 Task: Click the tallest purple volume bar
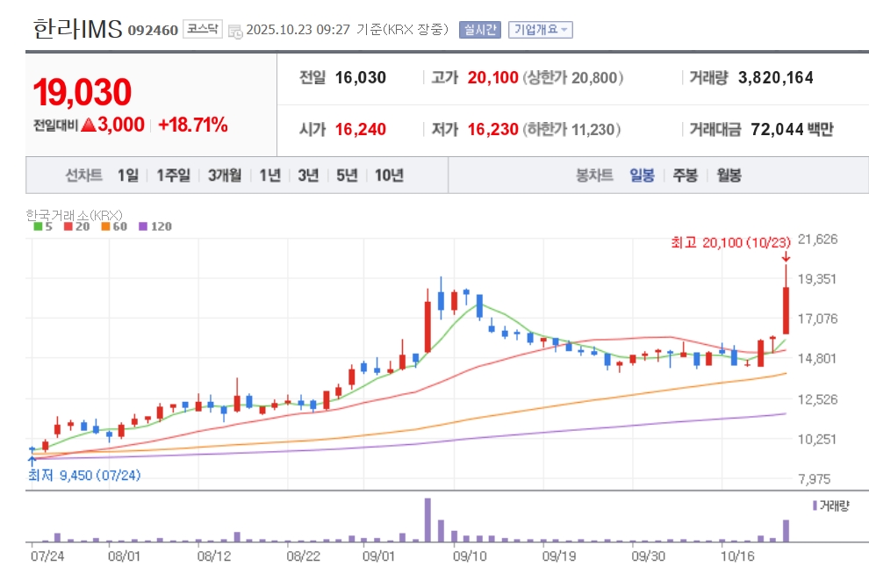tap(427, 520)
